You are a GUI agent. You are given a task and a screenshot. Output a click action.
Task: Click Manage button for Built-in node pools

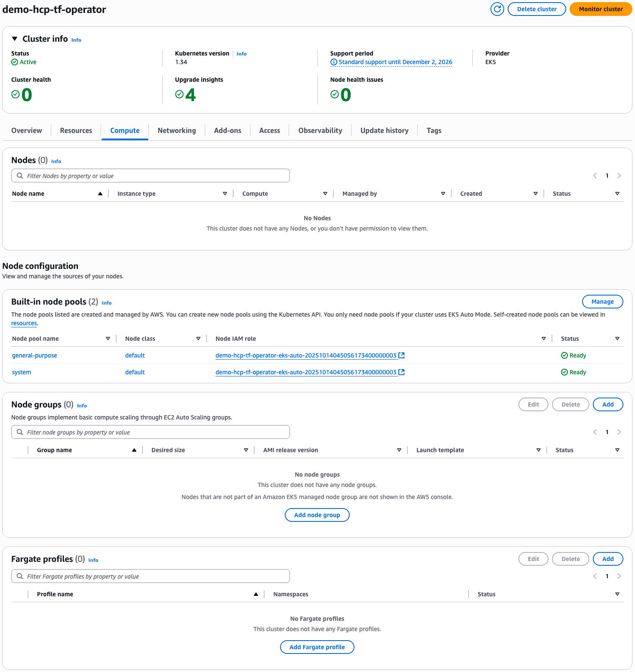click(x=602, y=302)
